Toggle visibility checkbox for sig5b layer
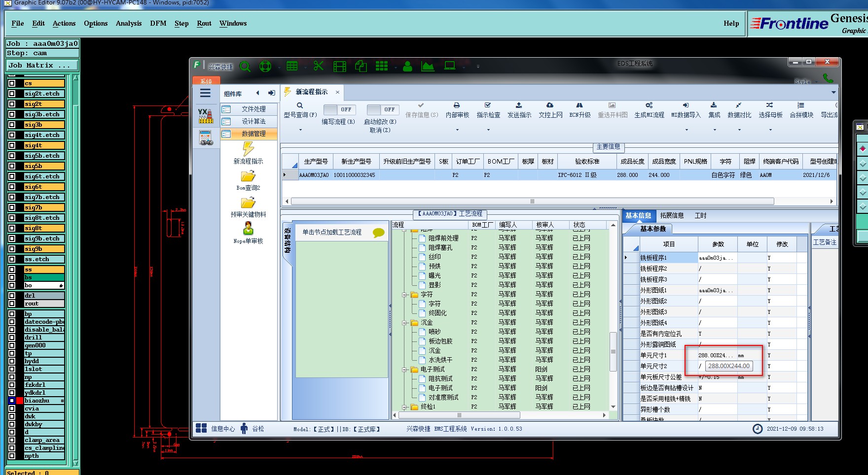This screenshot has width=868, height=475. pos(12,166)
